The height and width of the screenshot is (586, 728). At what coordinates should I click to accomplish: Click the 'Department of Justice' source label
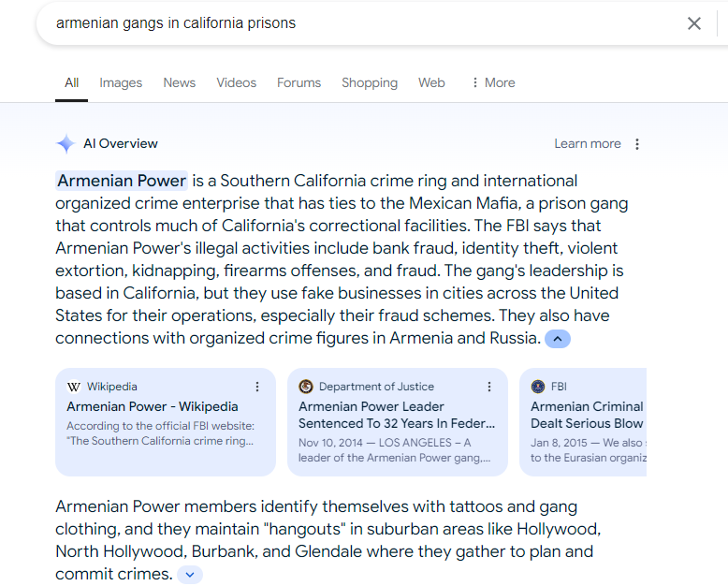(x=376, y=387)
